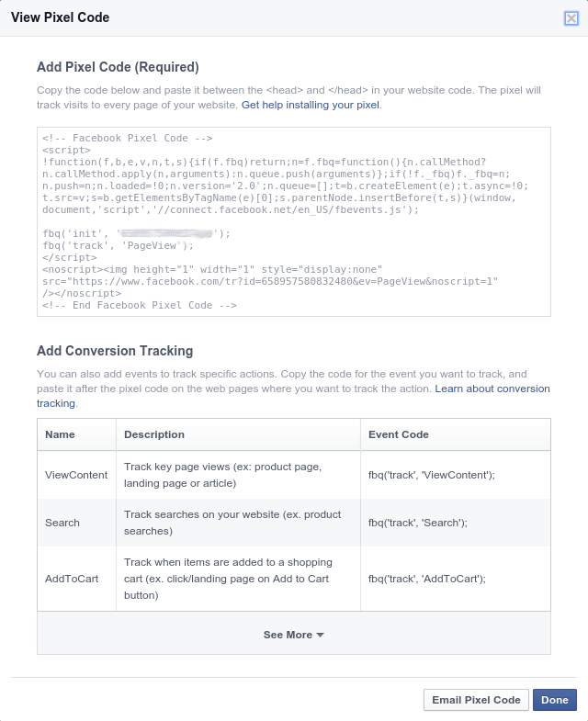
Task: Expand See More conversion events
Action: tap(293, 635)
